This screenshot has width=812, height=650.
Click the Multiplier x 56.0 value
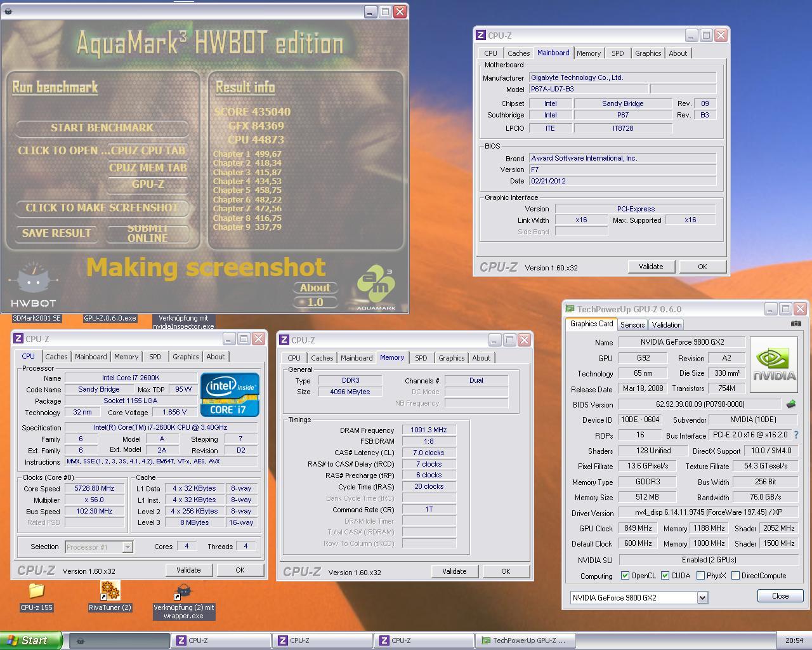coord(95,500)
